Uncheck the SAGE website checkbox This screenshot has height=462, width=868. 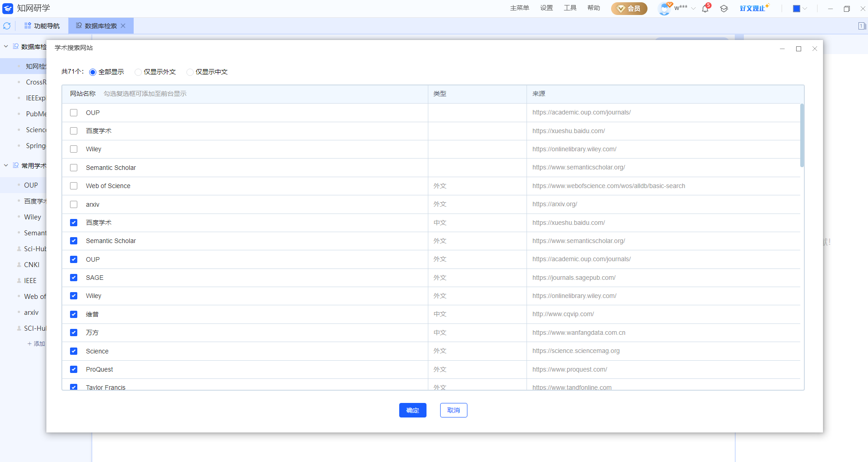point(74,278)
